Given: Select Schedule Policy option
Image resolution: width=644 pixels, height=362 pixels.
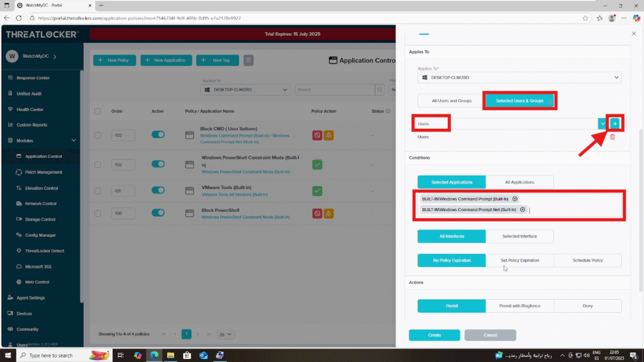Looking at the screenshot, I should pyautogui.click(x=587, y=260).
